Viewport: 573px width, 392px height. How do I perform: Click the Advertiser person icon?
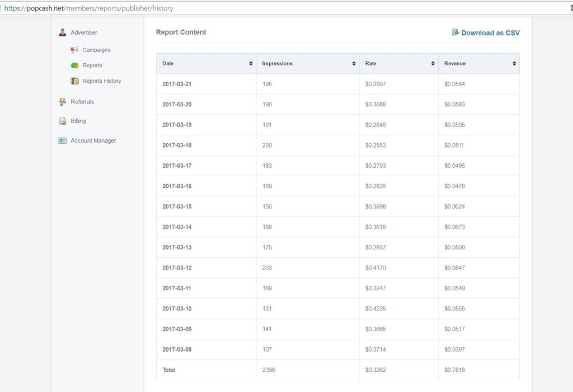coord(63,32)
